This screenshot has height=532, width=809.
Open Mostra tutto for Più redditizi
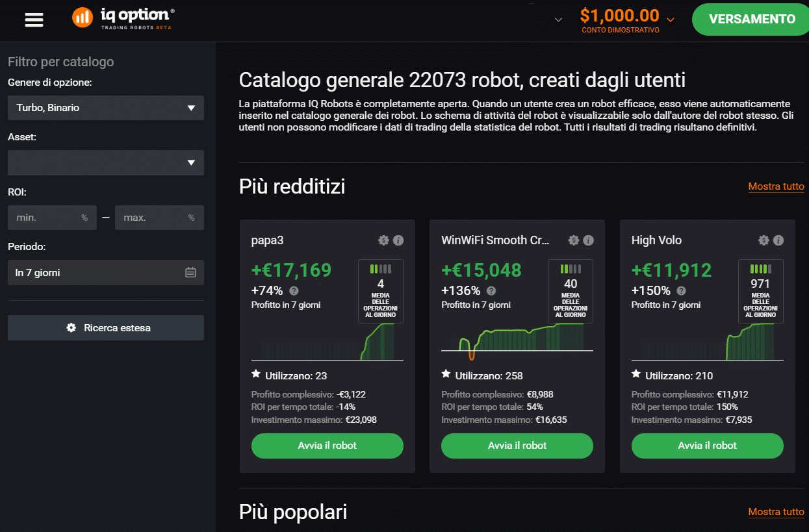[x=776, y=186]
